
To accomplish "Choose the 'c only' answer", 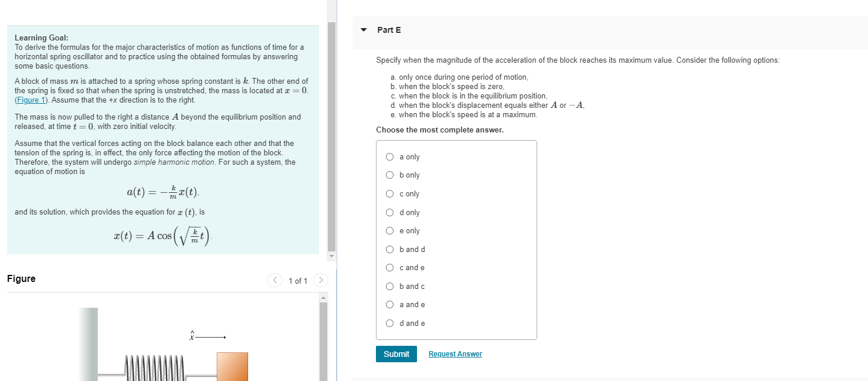I will [389, 193].
